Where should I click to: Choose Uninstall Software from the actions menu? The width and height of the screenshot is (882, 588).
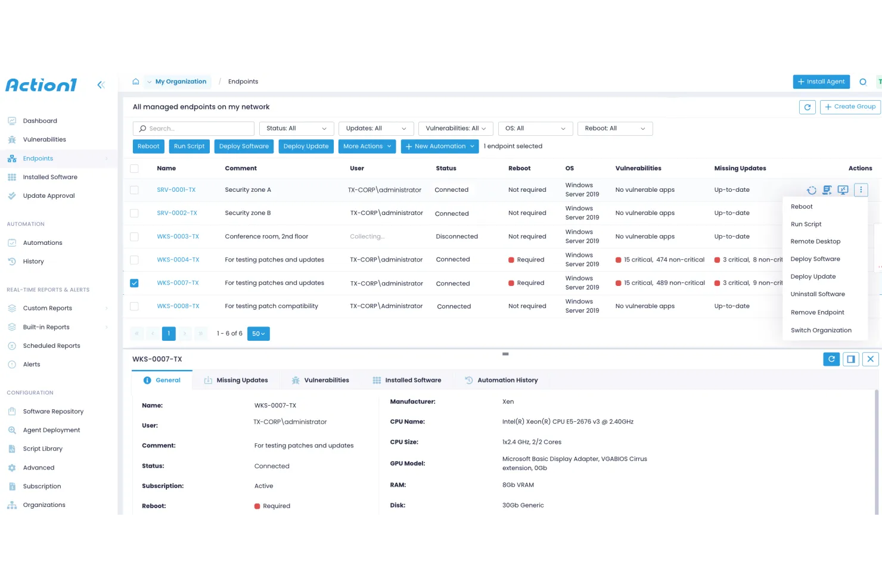click(x=818, y=294)
